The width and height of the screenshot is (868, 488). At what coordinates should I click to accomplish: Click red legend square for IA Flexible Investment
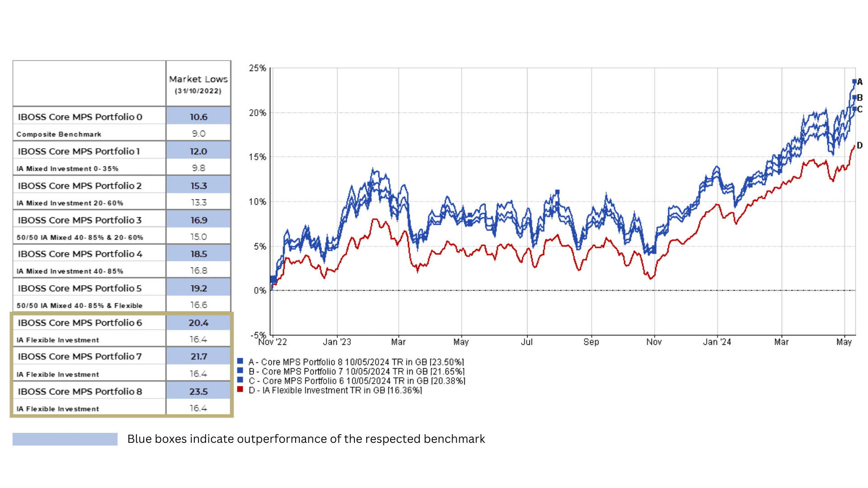[240, 389]
